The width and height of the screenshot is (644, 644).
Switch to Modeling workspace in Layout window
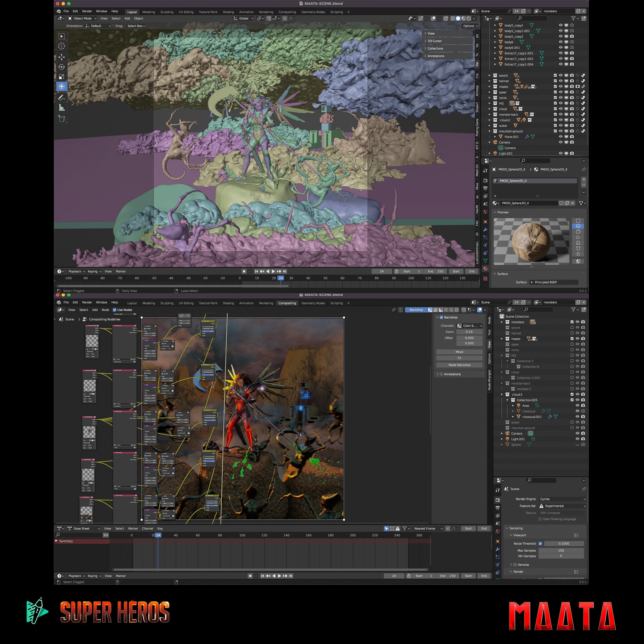149,12
